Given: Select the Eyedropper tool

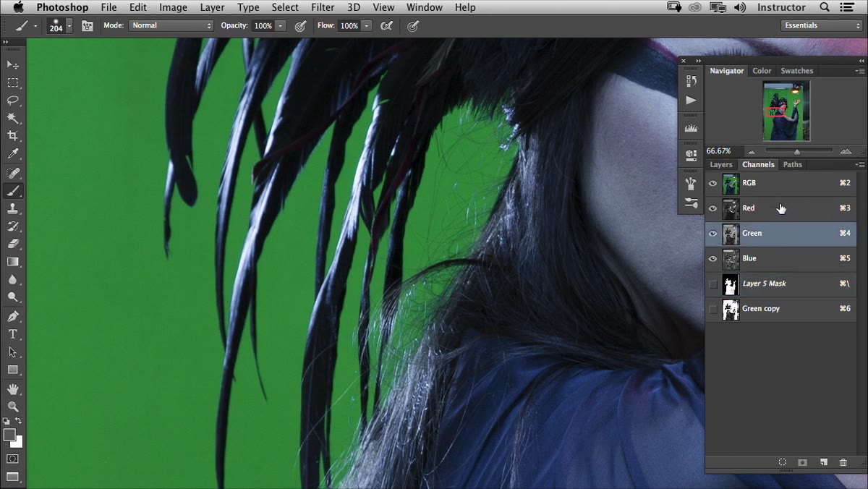Looking at the screenshot, I should click(13, 154).
